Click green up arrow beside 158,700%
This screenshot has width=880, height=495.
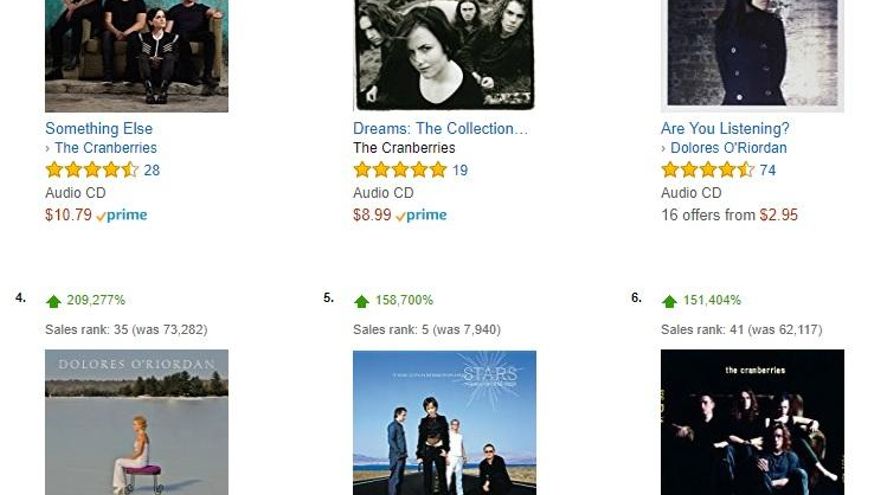coord(362,301)
